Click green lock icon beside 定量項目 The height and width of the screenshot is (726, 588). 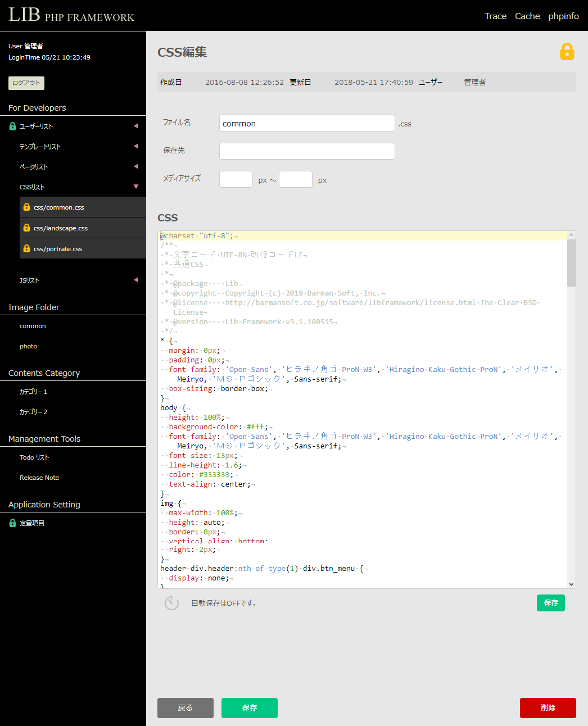click(12, 523)
